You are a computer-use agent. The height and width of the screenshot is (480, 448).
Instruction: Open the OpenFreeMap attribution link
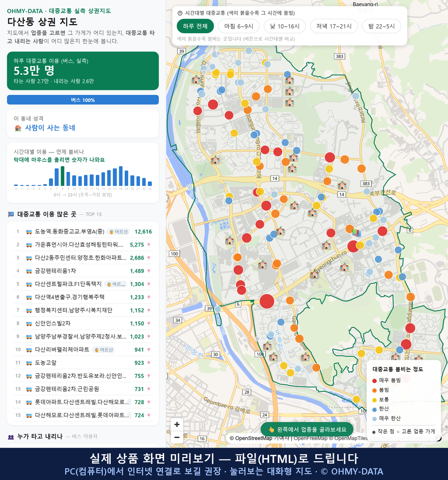(x=311, y=438)
